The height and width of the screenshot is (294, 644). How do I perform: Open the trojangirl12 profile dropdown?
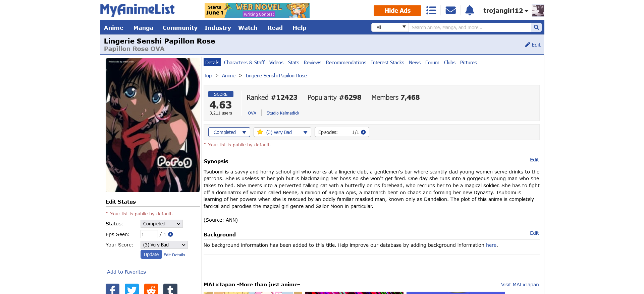click(x=506, y=11)
